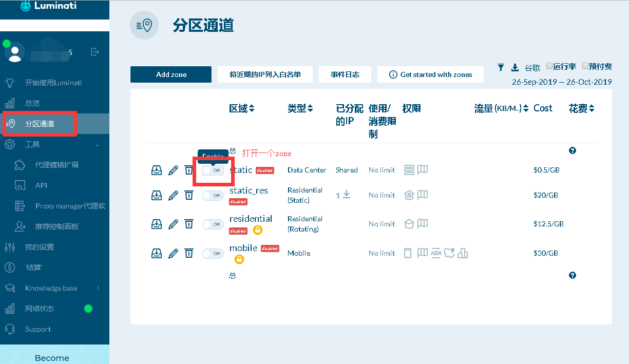This screenshot has width=629, height=364.
Task: Enable the static_res zone toggle
Action: point(213,195)
